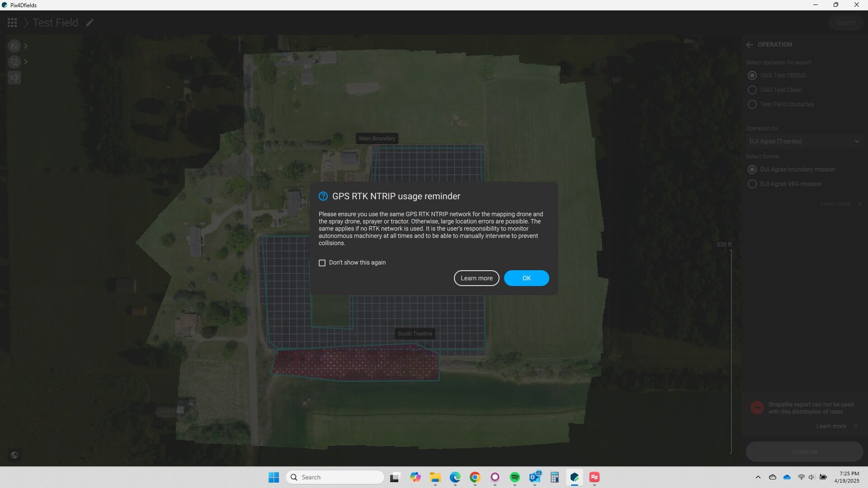Screen dimensions: 868x488
Task: Click the label annotation tool icon
Action: [14, 78]
